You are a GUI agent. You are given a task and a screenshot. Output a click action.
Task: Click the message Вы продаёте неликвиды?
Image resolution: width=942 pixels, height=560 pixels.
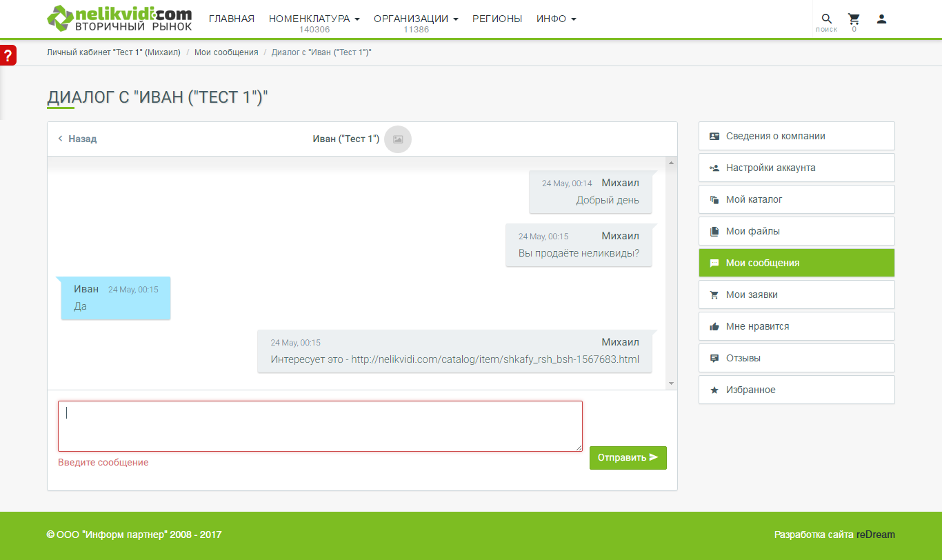pos(579,253)
